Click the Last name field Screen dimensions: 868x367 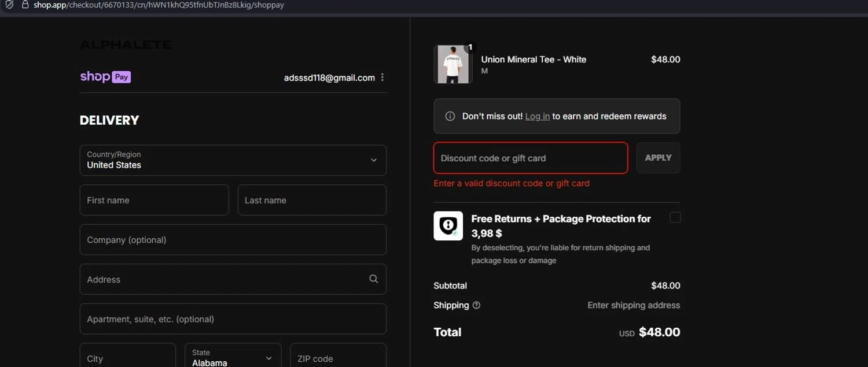(312, 200)
